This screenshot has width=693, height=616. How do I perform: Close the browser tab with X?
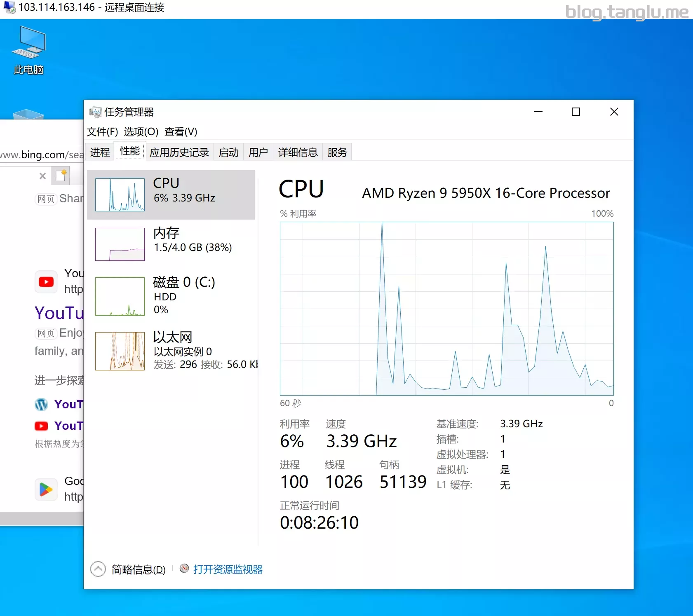pos(42,176)
